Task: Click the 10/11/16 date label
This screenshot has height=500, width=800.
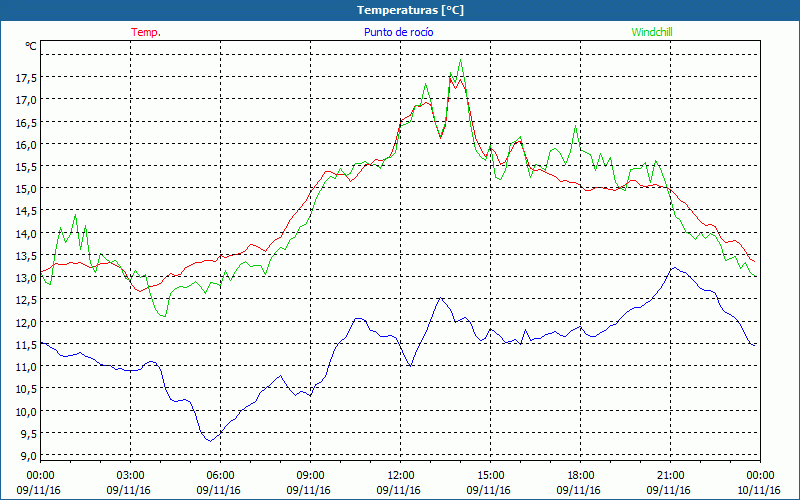Action: click(758, 490)
